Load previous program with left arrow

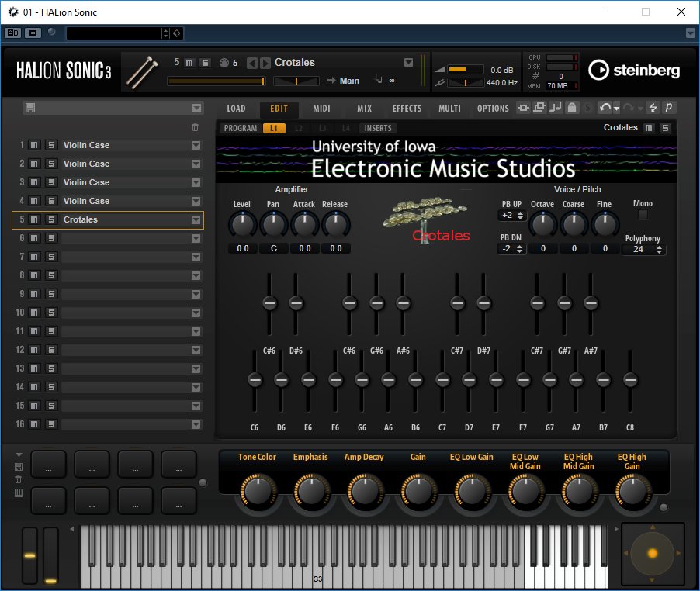pyautogui.click(x=252, y=63)
